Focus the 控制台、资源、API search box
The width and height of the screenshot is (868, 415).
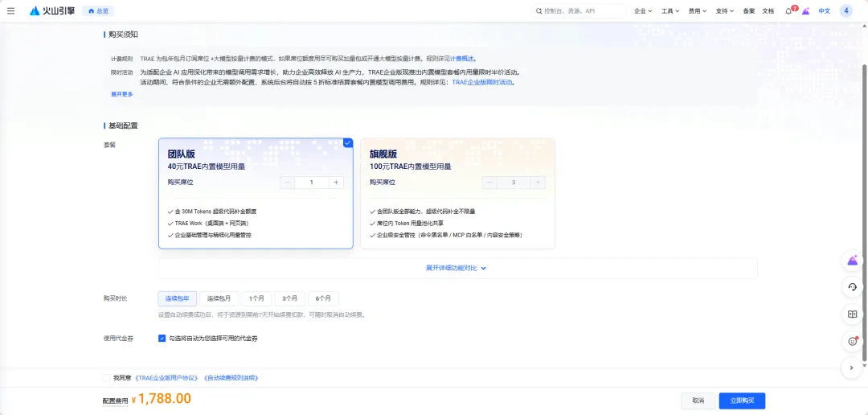click(x=579, y=10)
